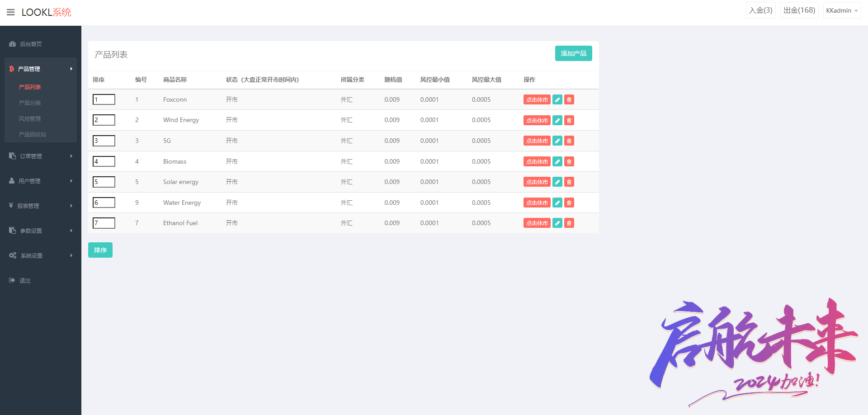868x415 pixels.
Task: Expand the 参数设置 menu arrow
Action: pyautogui.click(x=71, y=231)
